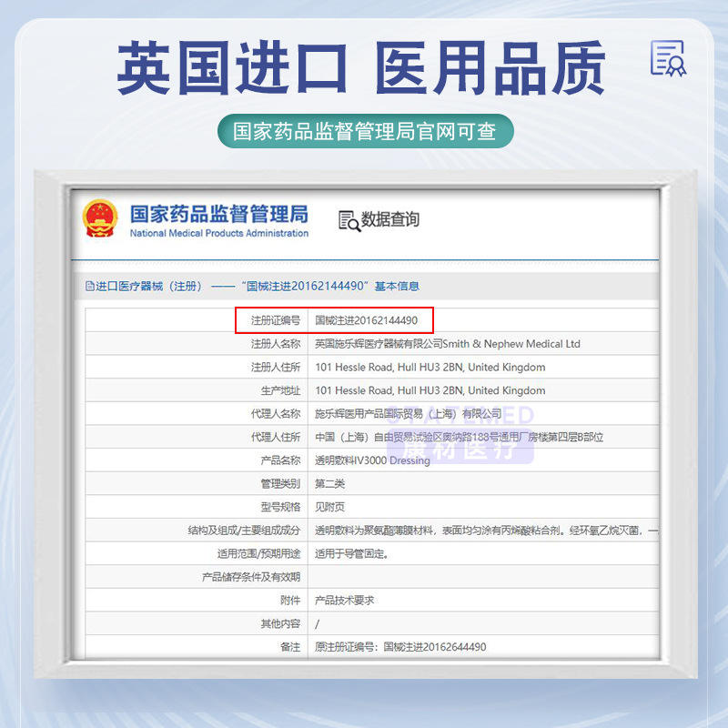Select the 注册人住所 address 101 Hessle Road value

coord(430,368)
